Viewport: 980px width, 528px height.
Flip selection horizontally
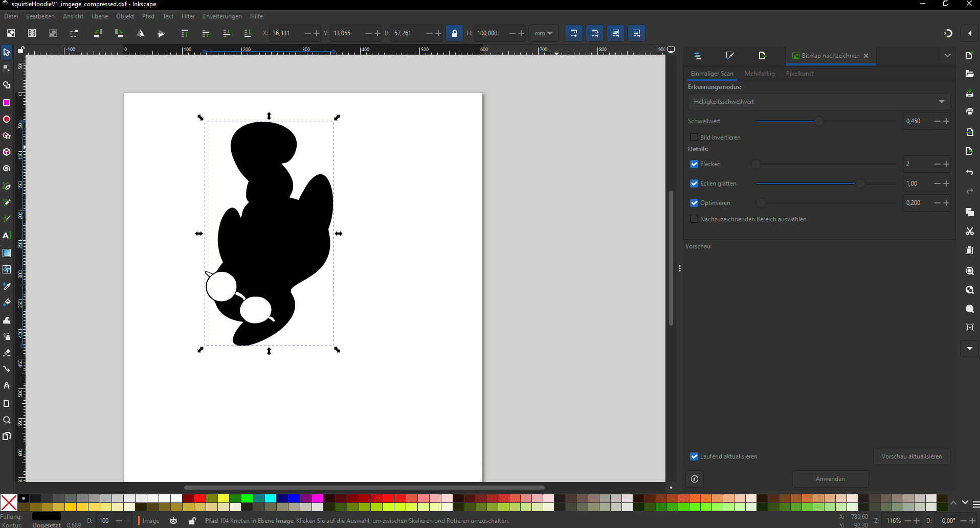(140, 33)
